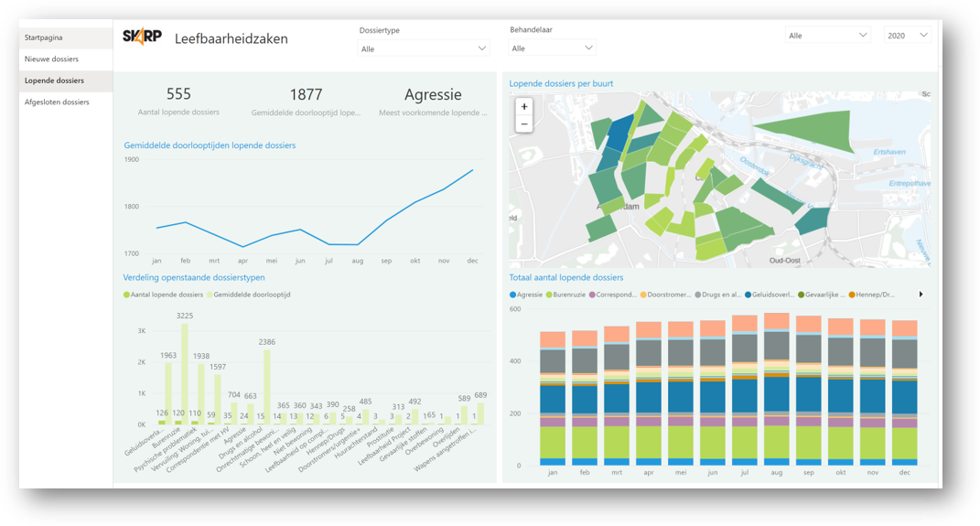
Task: Toggle the Aantal lopende dossiers legend series
Action: 127,295
